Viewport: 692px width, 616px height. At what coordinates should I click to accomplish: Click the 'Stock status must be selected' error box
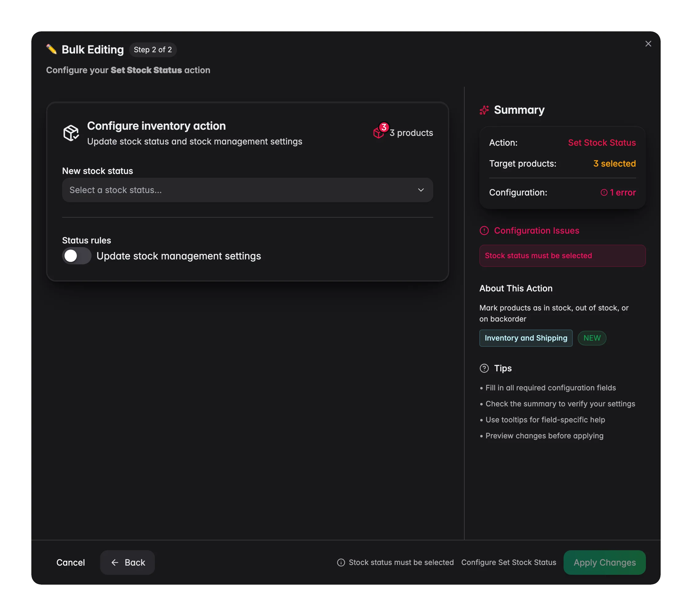pos(562,256)
